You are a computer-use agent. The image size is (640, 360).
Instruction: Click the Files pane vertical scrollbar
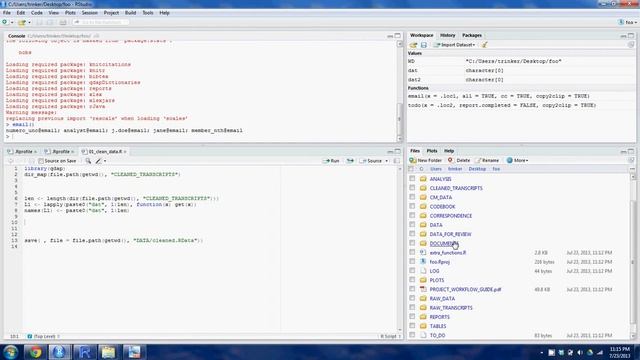click(x=633, y=256)
